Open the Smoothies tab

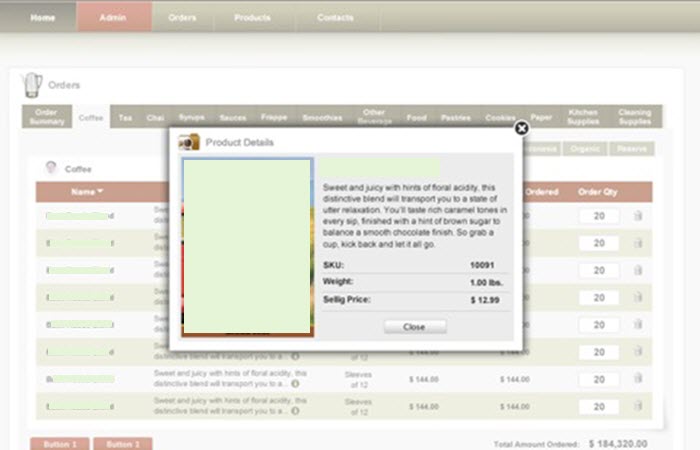click(x=322, y=117)
